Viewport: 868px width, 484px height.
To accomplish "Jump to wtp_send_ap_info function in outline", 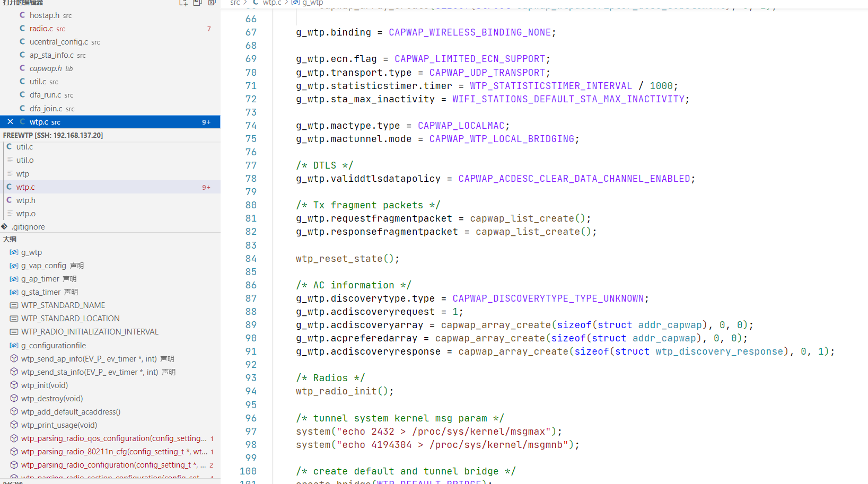I will point(110,359).
